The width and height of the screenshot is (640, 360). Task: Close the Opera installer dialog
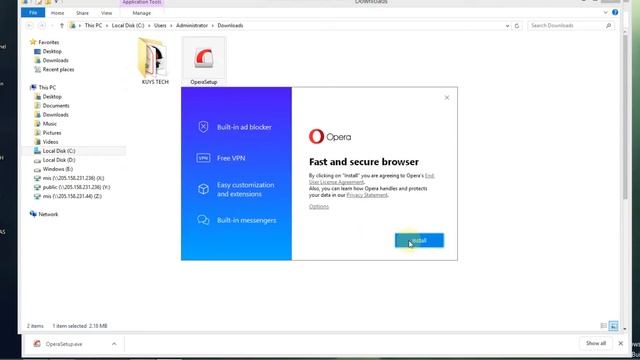447,98
